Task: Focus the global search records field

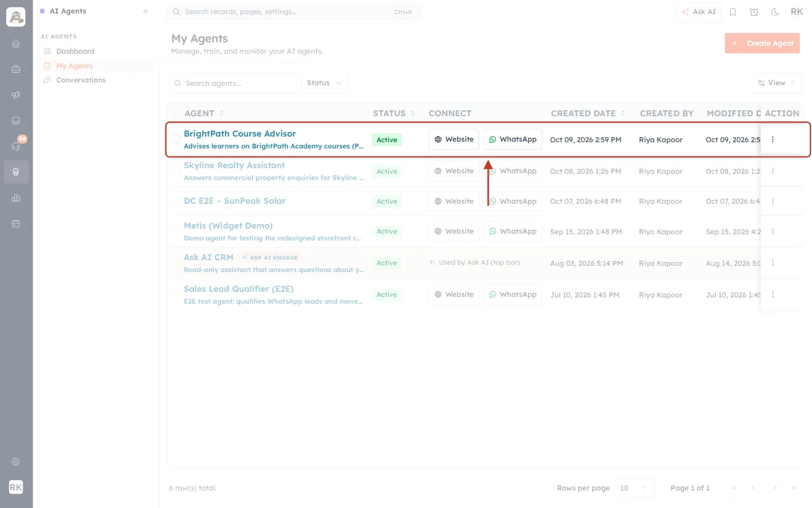Action: pyautogui.click(x=294, y=12)
